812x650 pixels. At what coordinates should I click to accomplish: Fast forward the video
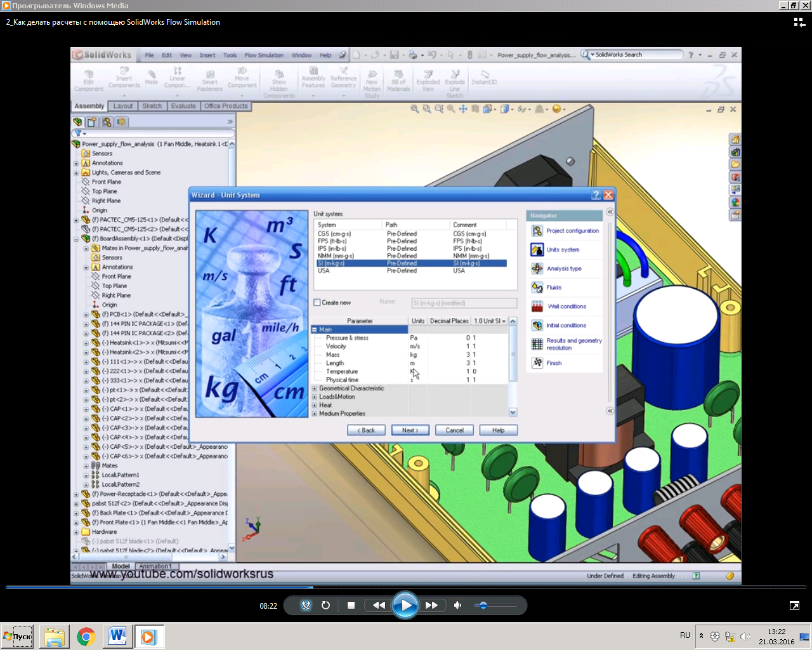click(431, 605)
